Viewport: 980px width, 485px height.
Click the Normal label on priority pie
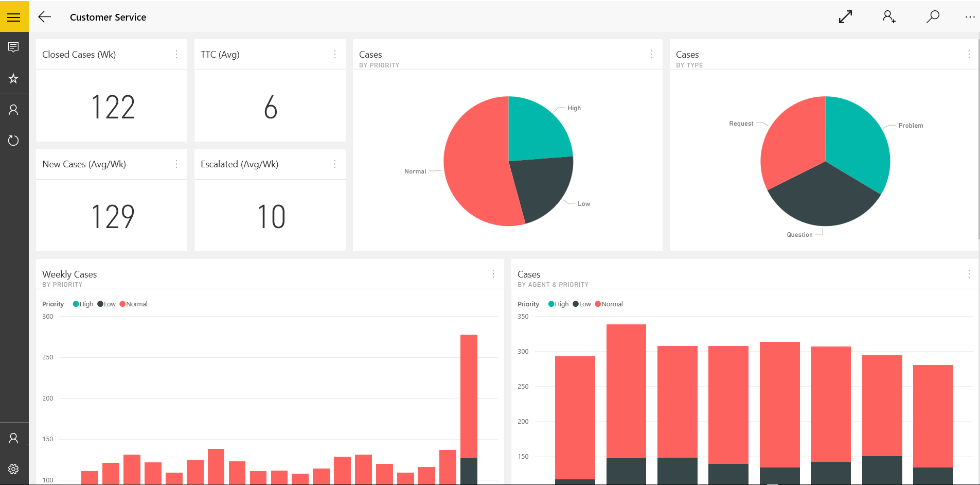pos(415,171)
